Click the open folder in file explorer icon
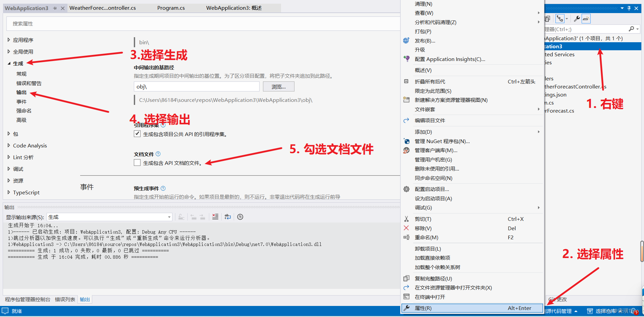Viewport: 644px width, 317px height. [x=406, y=288]
